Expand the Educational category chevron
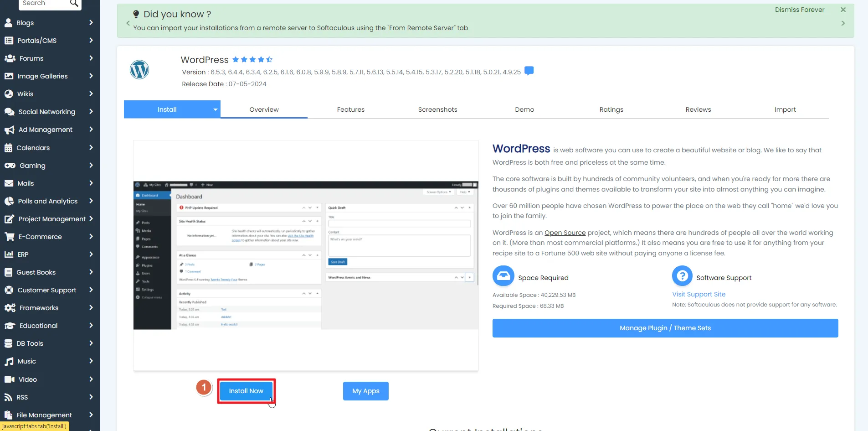This screenshot has width=868, height=431. coord(91,325)
